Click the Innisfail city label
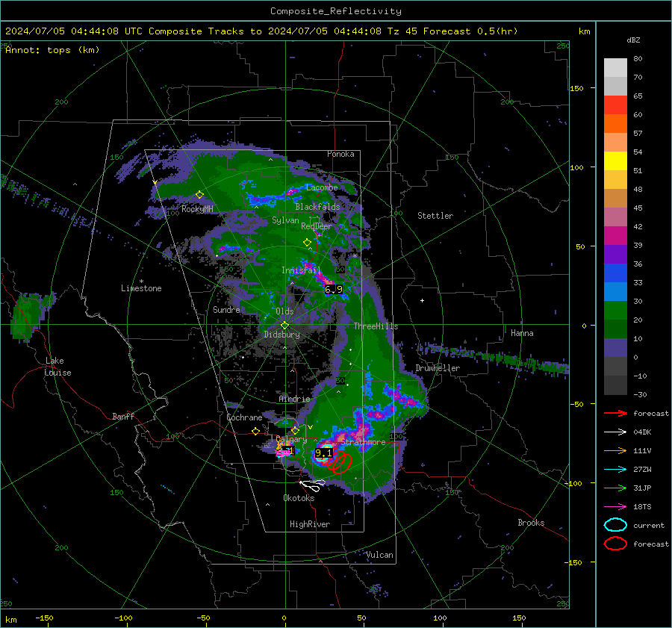 301,270
